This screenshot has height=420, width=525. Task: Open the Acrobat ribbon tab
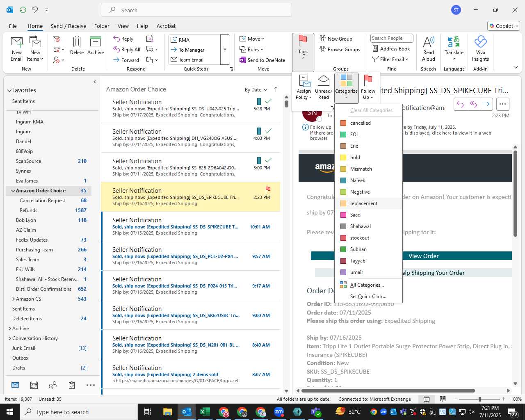click(166, 26)
